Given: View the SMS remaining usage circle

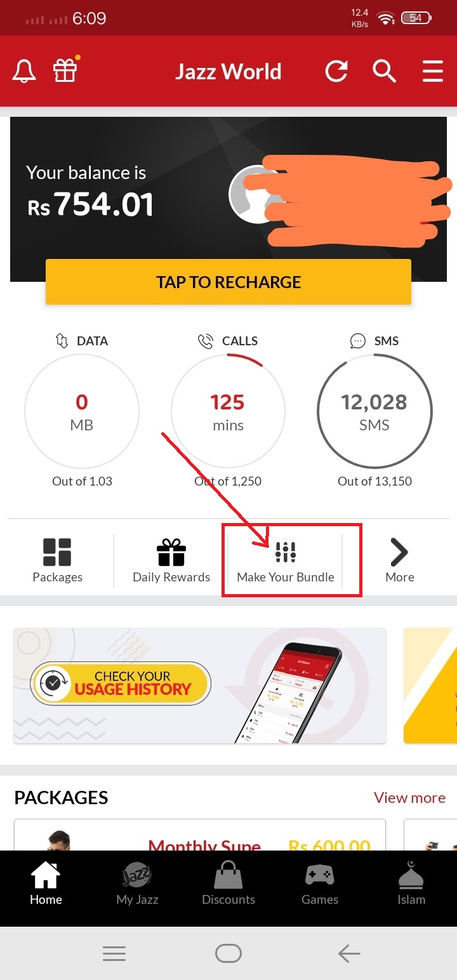Looking at the screenshot, I should click(x=374, y=411).
